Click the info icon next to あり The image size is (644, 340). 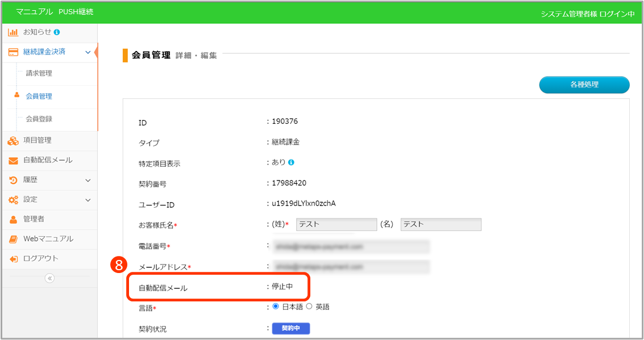coord(291,162)
